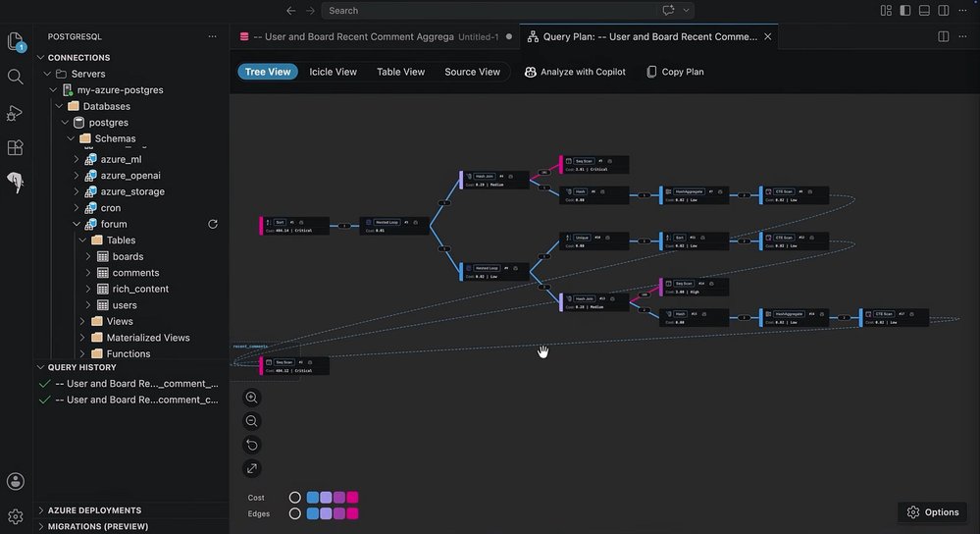Open the Untitled-1 query editor tab

(x=375, y=37)
